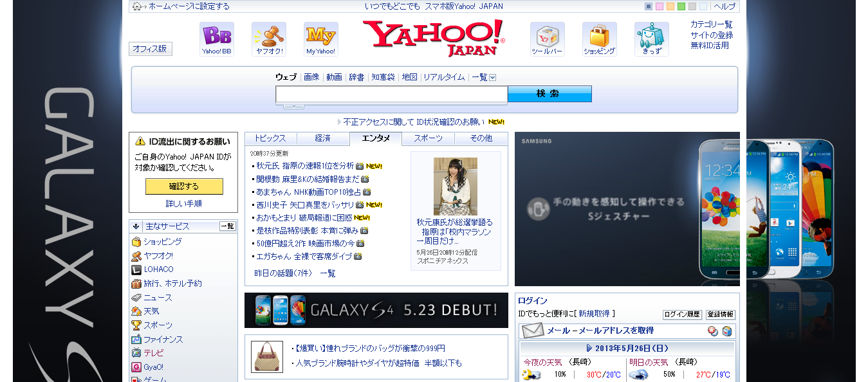Image resolution: width=868 pixels, height=382 pixels.
Task: Click the GALAXY S4 5.23 DEBUT banner
Action: pos(376,310)
